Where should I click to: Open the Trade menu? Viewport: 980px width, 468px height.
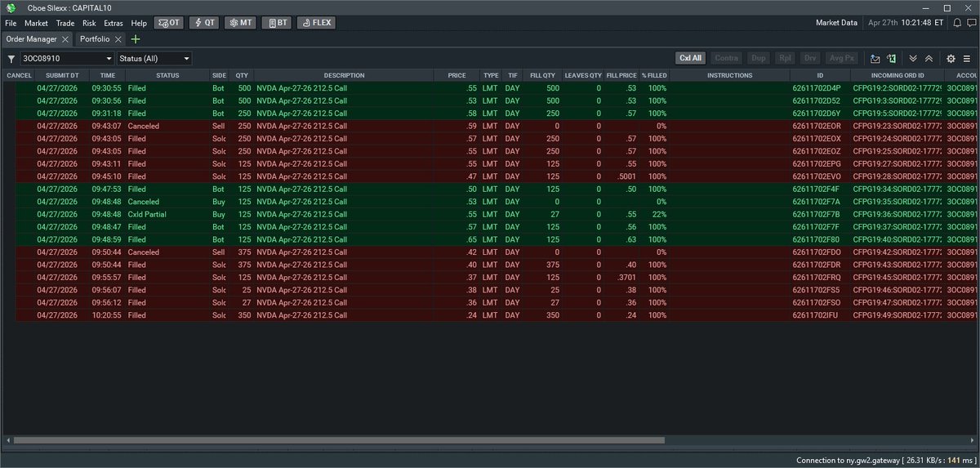pyautogui.click(x=65, y=23)
